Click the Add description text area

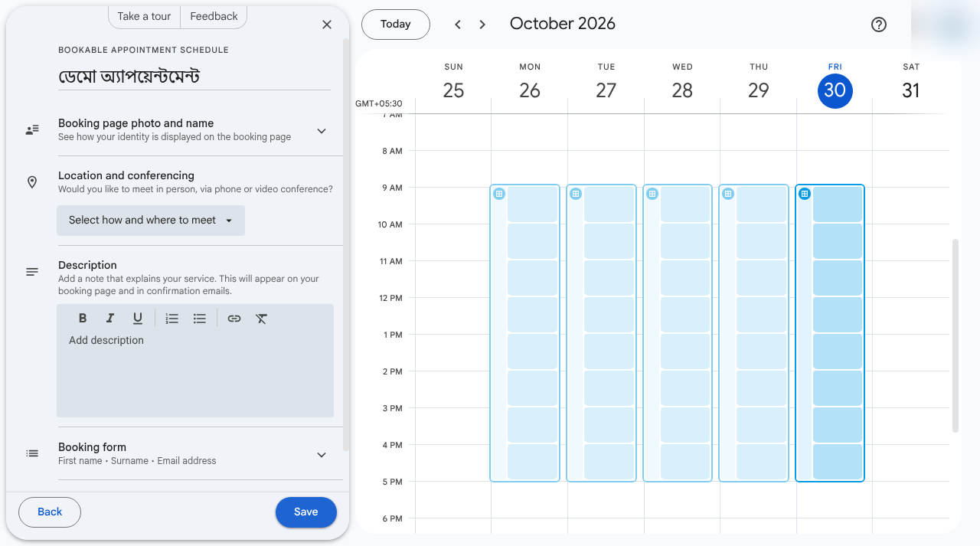click(195, 374)
